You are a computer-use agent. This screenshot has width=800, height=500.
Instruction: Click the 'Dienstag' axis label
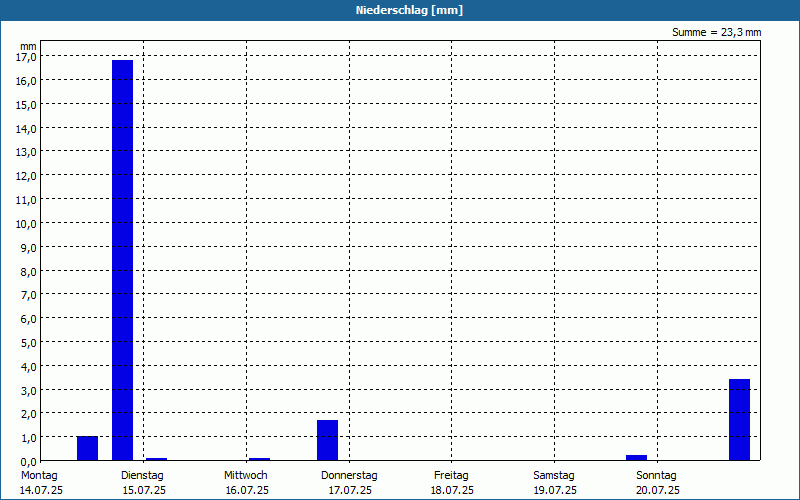pyautogui.click(x=142, y=475)
